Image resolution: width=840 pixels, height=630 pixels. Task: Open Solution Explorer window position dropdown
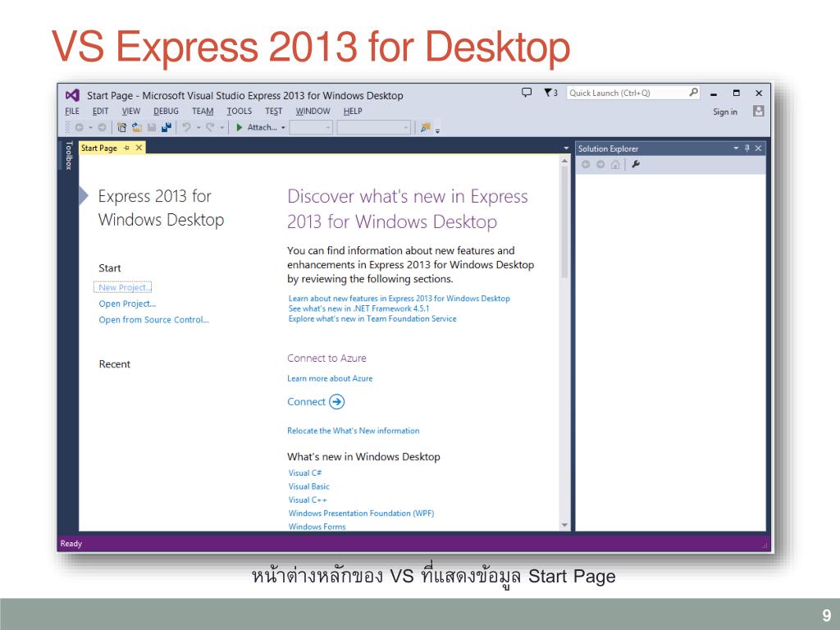[x=736, y=148]
